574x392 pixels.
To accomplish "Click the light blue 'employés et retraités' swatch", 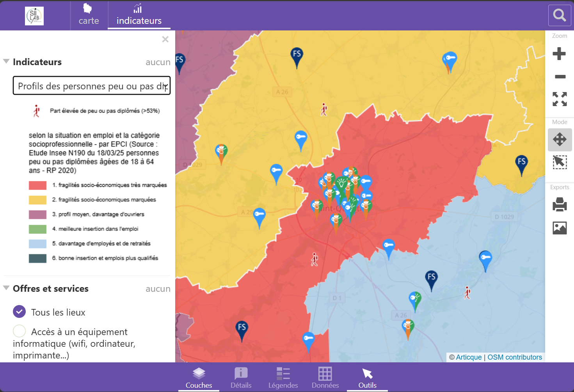I will coord(37,244).
